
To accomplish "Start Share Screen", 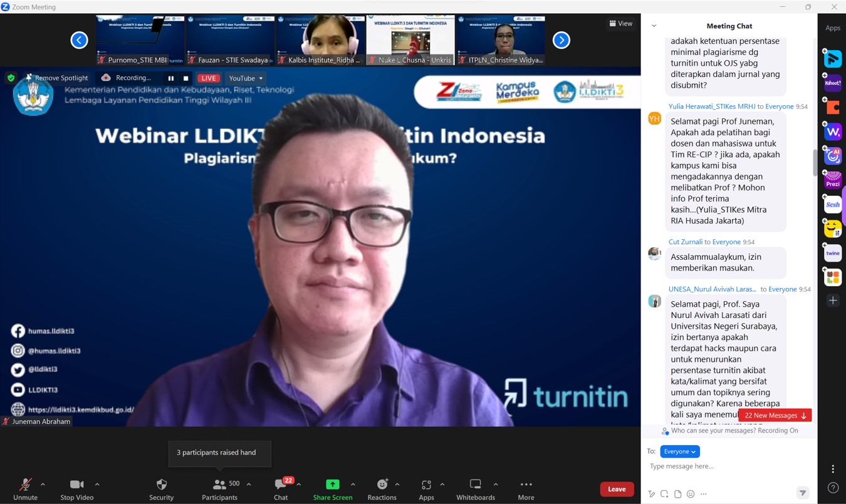I will (333, 489).
